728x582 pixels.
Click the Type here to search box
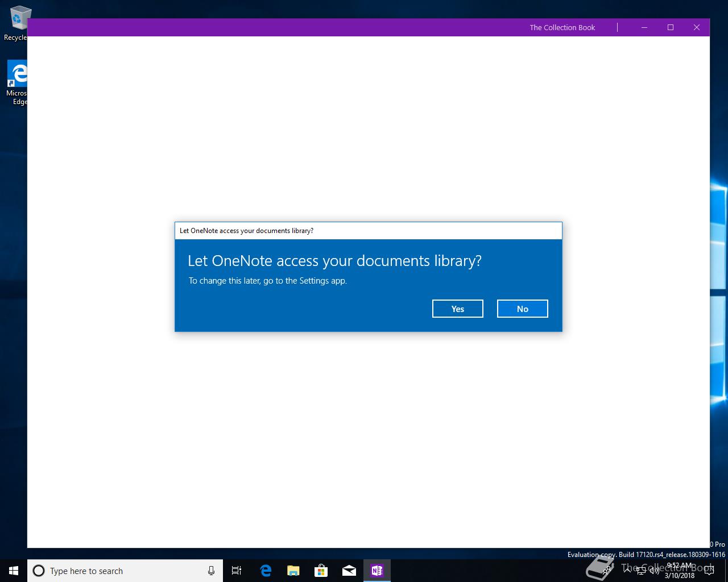click(x=125, y=571)
